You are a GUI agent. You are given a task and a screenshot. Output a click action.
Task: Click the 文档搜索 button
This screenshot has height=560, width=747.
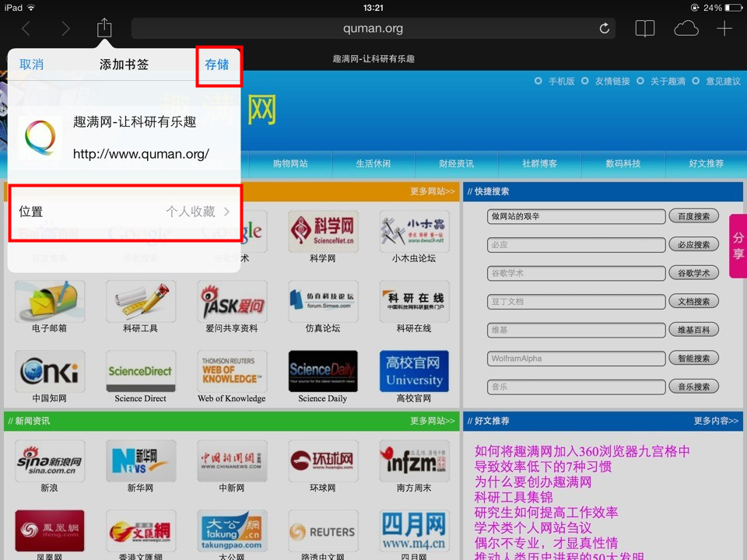click(x=693, y=302)
